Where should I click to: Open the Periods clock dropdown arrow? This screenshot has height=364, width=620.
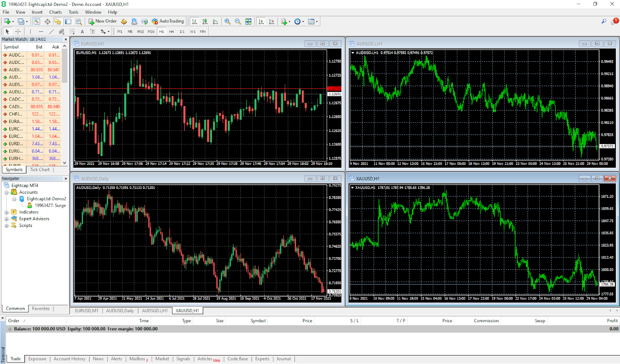tap(303, 22)
